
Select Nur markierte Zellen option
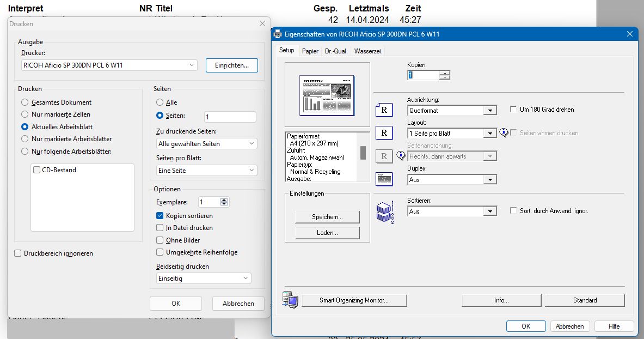[x=24, y=114]
